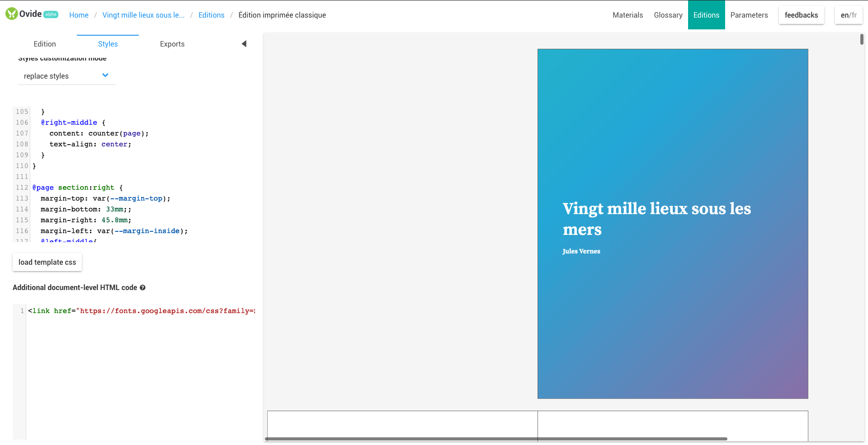The image size is (868, 445).
Task: Click line number 112 in the gutter
Action: click(22, 187)
